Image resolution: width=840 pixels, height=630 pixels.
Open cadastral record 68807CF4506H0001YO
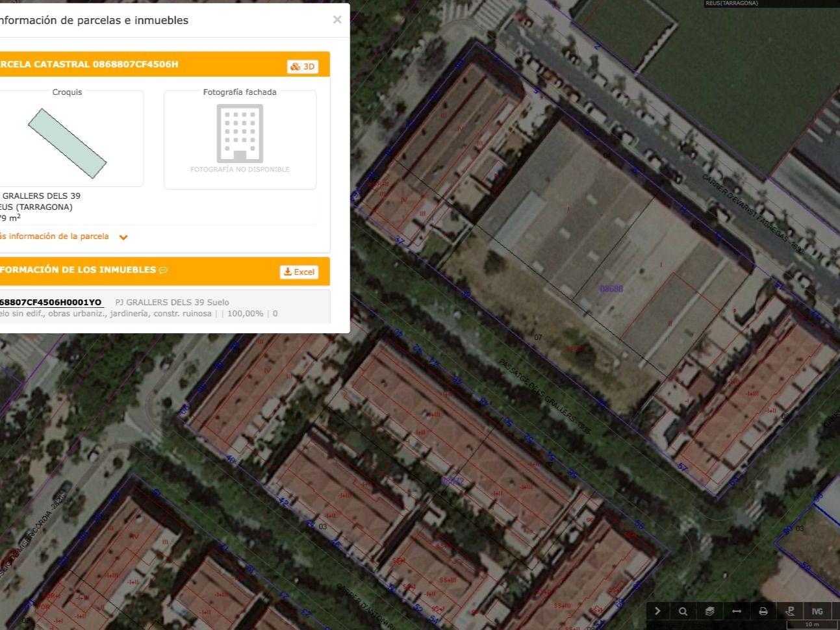[x=50, y=302]
